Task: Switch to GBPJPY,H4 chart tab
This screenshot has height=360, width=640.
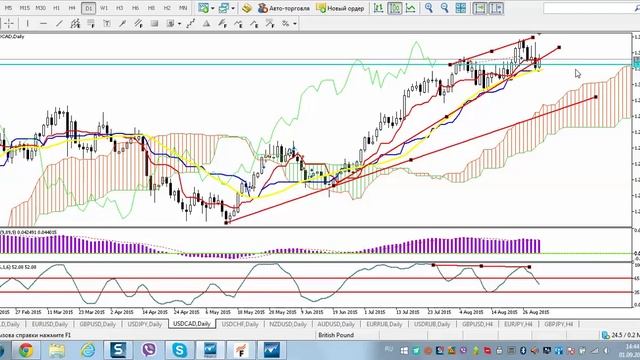Action: click(x=558, y=324)
